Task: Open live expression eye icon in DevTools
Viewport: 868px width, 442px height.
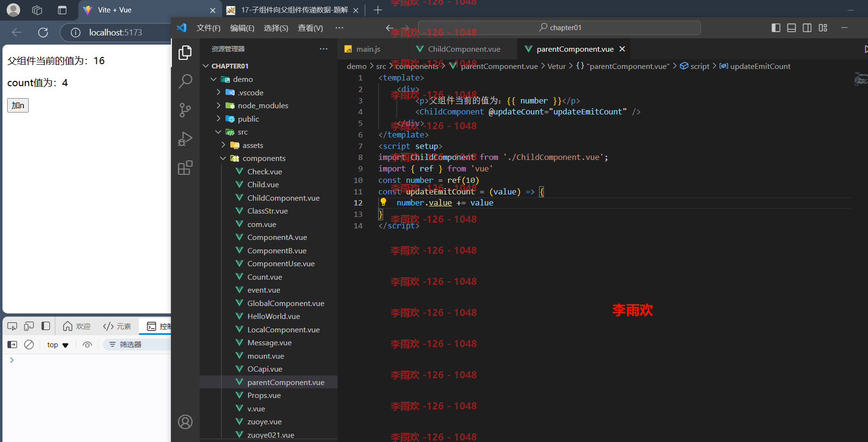Action: click(x=87, y=344)
